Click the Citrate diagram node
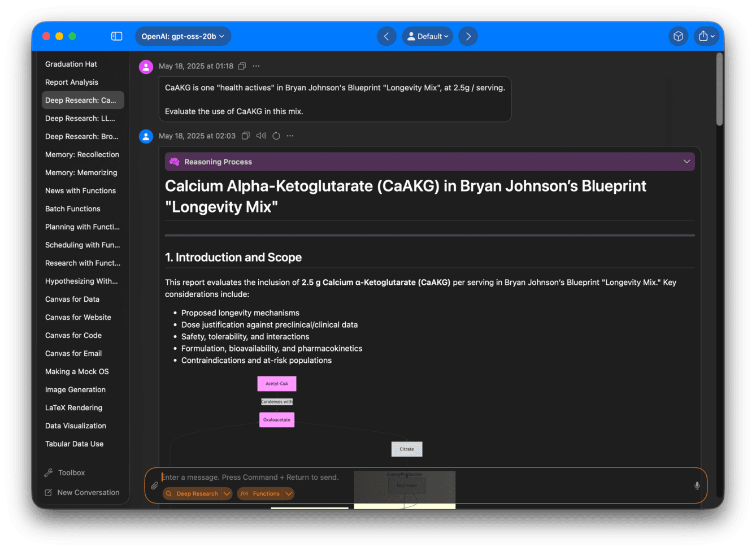The width and height of the screenshot is (756, 551). pyautogui.click(x=407, y=449)
